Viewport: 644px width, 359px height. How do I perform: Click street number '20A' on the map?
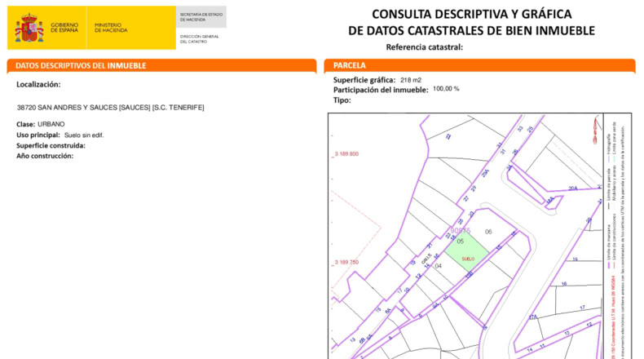[x=572, y=188]
